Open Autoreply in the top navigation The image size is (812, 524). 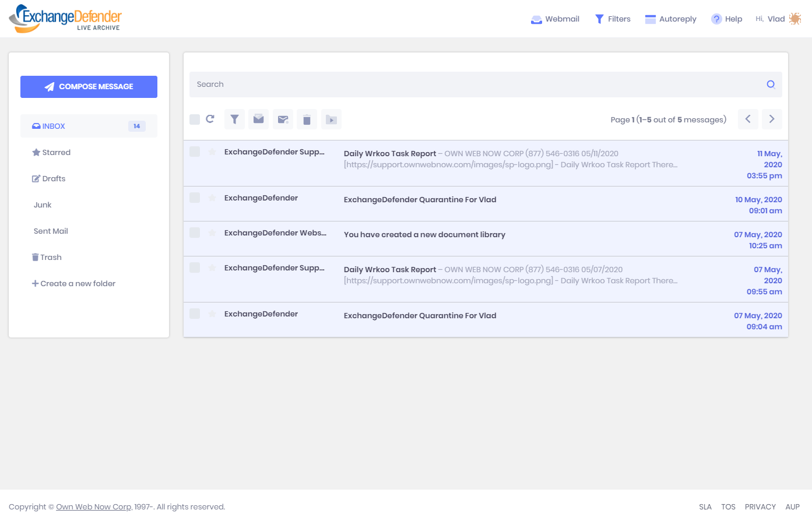point(671,19)
